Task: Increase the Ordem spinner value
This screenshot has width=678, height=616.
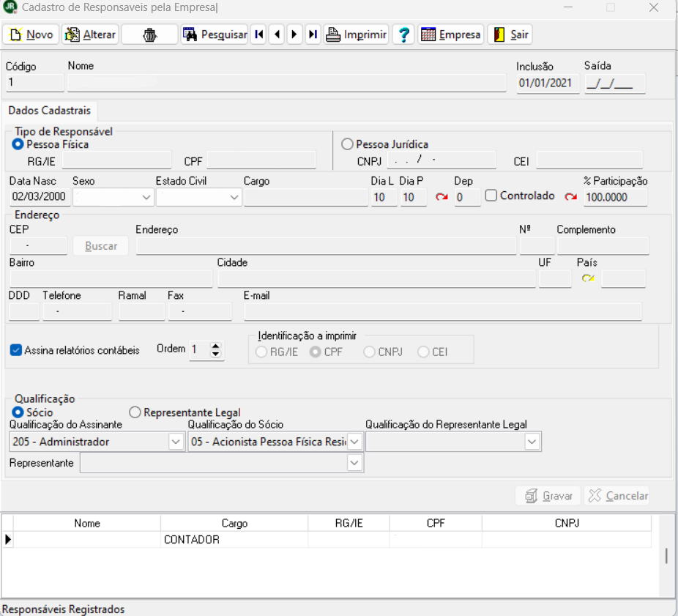Action: 215,346
